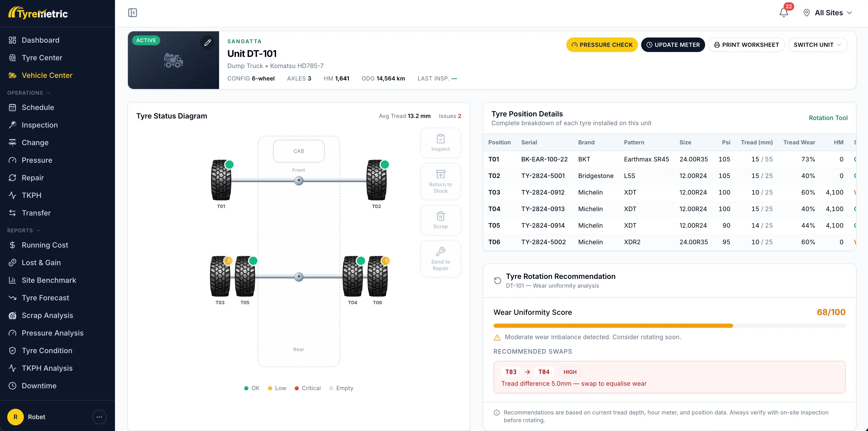This screenshot has height=431, width=868.
Task: Click the Wear Uniformity Score progress bar
Action: [669, 326]
